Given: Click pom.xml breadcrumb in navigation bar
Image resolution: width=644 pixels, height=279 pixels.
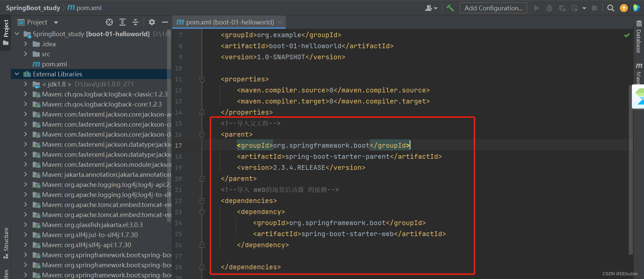Looking at the screenshot, I should coord(85,8).
